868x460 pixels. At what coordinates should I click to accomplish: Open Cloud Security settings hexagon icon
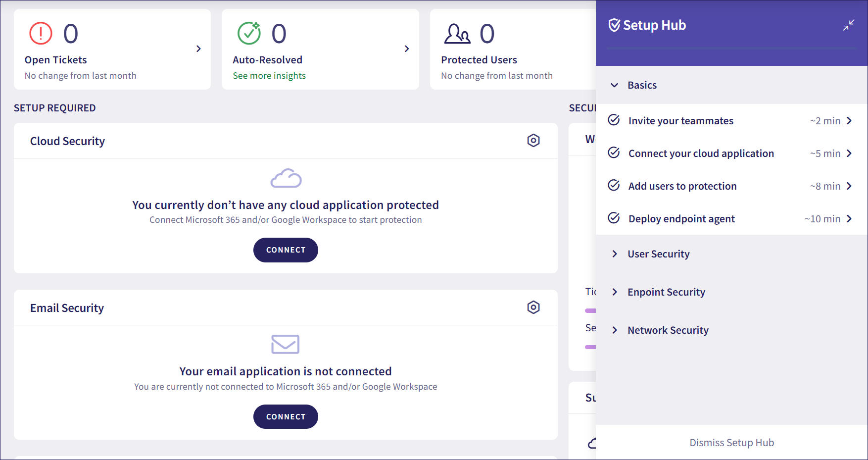coord(533,141)
